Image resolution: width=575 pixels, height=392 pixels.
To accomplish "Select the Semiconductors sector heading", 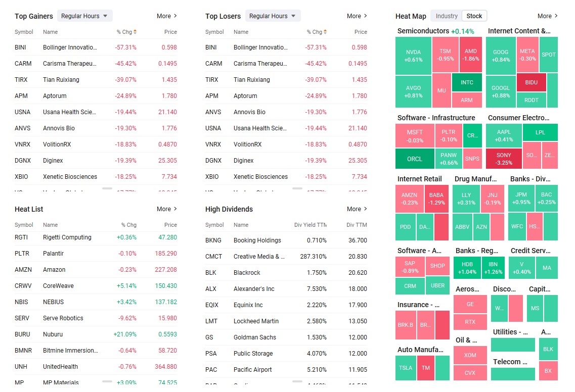I will (423, 31).
